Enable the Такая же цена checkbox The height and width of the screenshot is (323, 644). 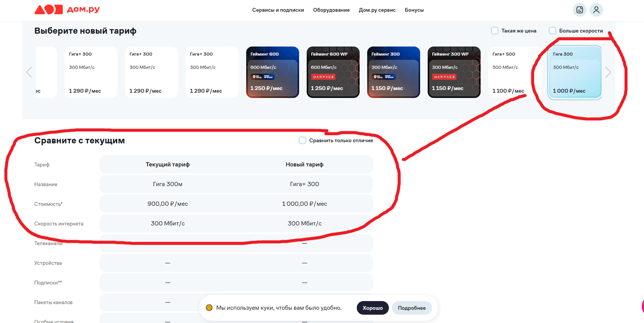coord(495,31)
